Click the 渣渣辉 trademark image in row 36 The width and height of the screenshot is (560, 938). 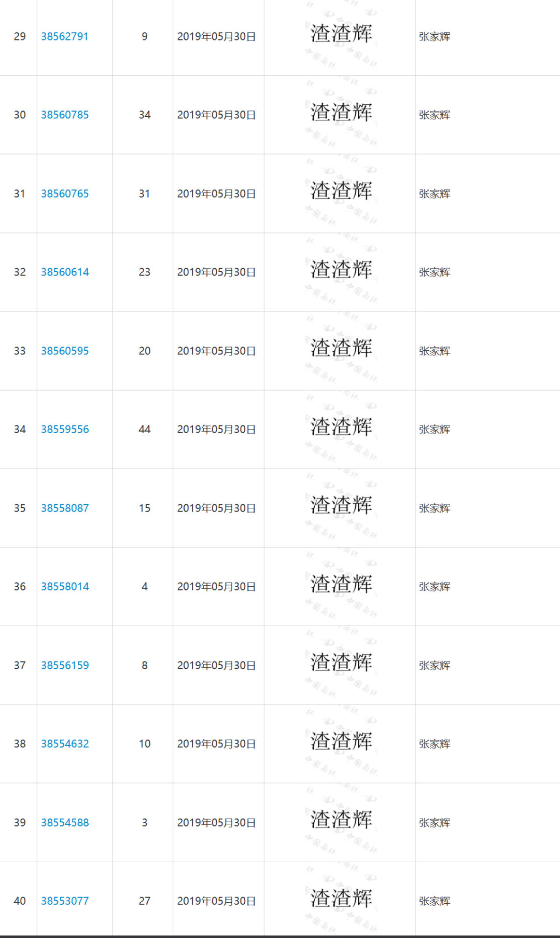341,584
